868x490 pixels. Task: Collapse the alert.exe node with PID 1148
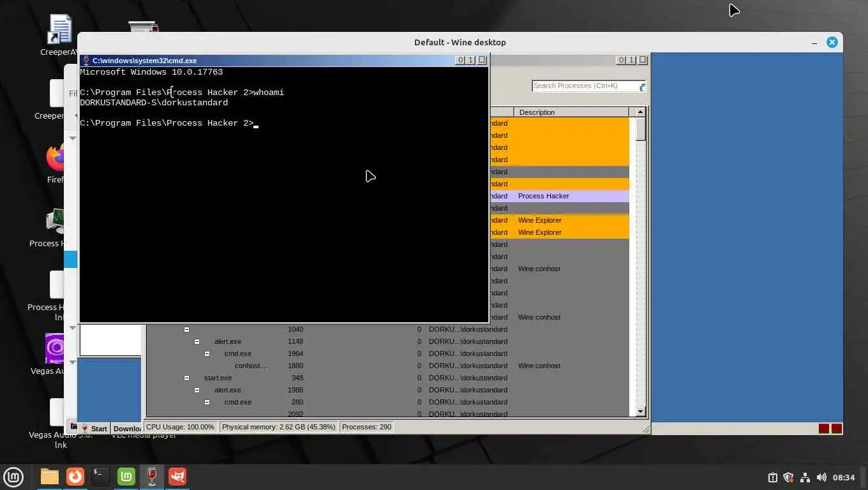[x=197, y=341]
